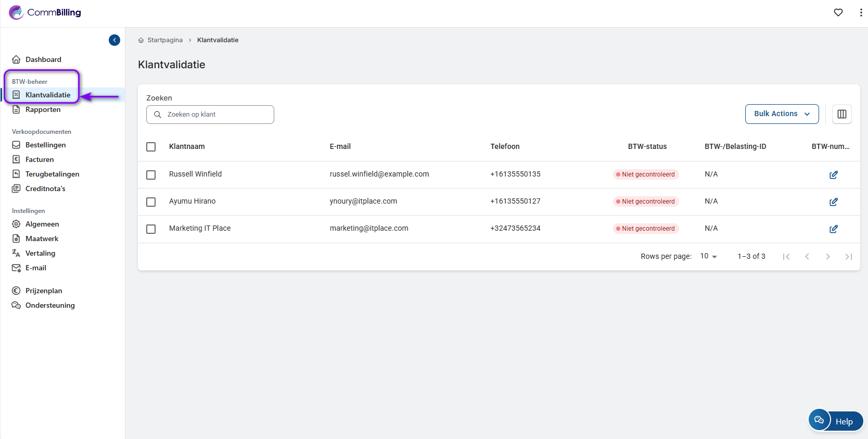Open the rows per page dropdown
This screenshot has width=868, height=439.
[708, 256]
